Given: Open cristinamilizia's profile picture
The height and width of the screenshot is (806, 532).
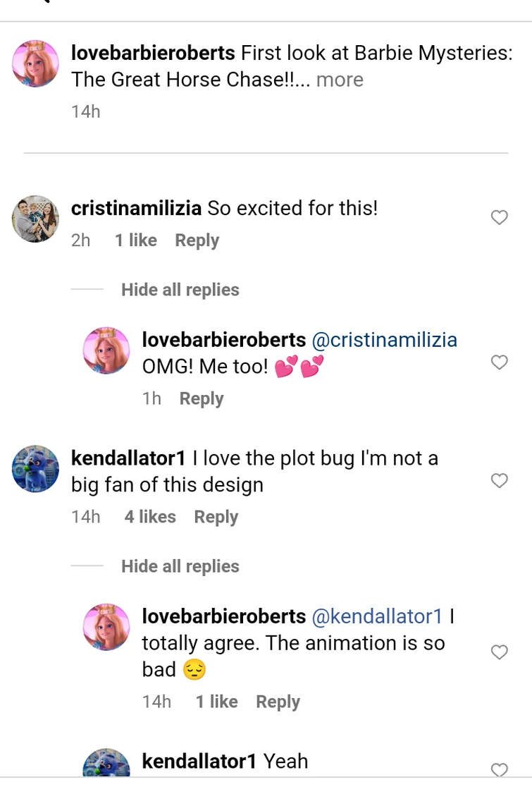Looking at the screenshot, I should click(36, 219).
